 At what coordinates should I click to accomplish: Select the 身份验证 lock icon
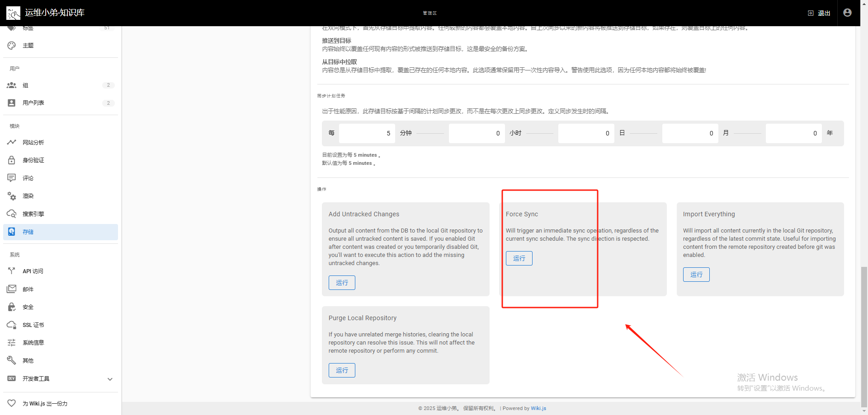coord(12,160)
